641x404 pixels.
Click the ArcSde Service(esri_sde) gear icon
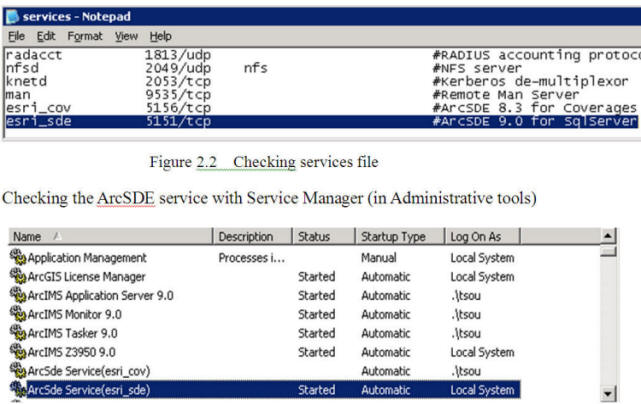pos(18,389)
